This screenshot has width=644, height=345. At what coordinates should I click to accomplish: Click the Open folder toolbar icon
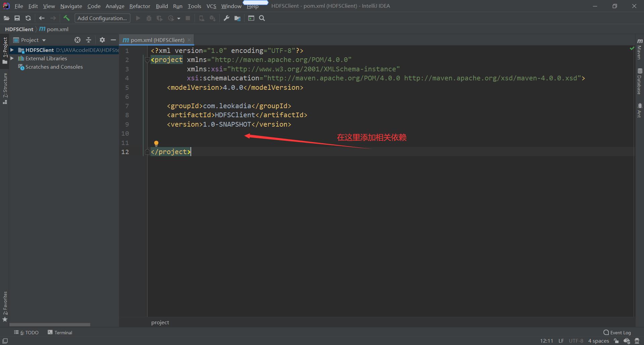coord(6,18)
